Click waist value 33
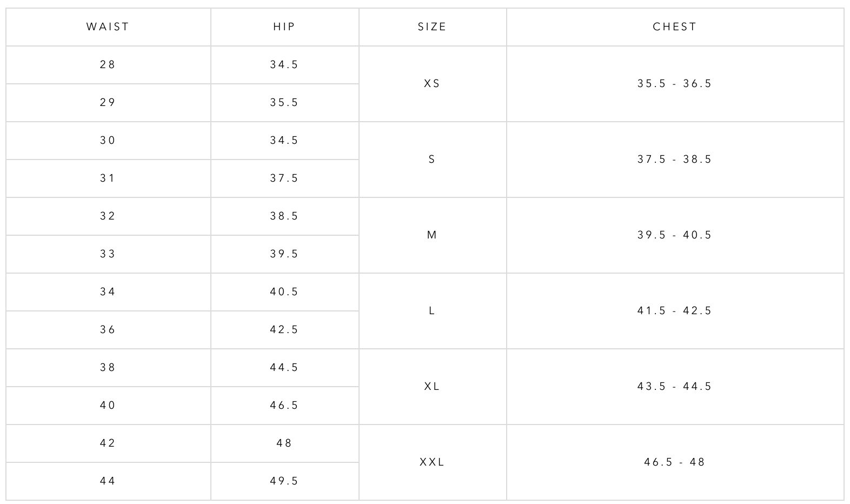This screenshot has width=850, height=504. point(108,254)
